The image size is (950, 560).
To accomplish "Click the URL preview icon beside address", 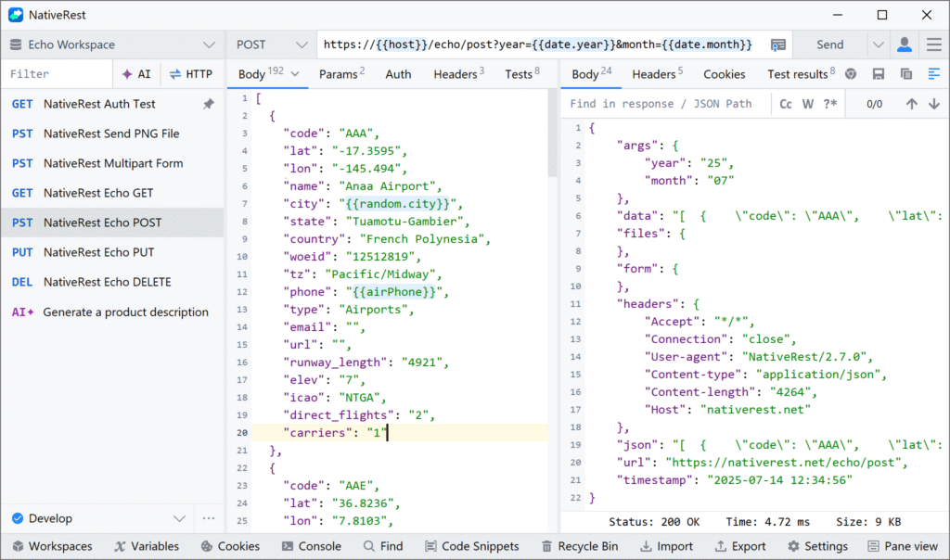I will pos(778,45).
